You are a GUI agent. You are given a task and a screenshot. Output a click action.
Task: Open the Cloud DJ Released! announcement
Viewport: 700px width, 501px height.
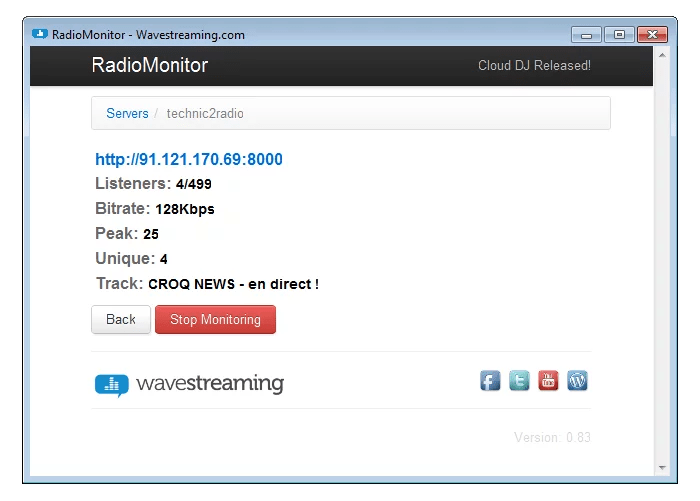click(x=534, y=66)
